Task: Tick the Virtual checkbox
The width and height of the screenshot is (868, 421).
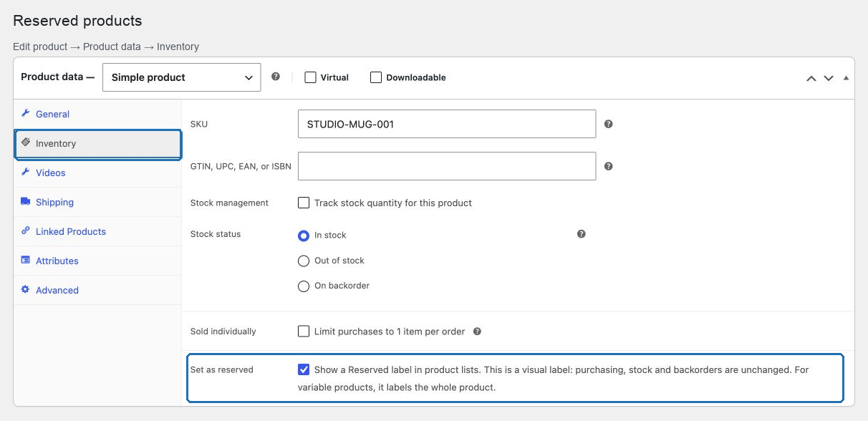Action: click(310, 77)
